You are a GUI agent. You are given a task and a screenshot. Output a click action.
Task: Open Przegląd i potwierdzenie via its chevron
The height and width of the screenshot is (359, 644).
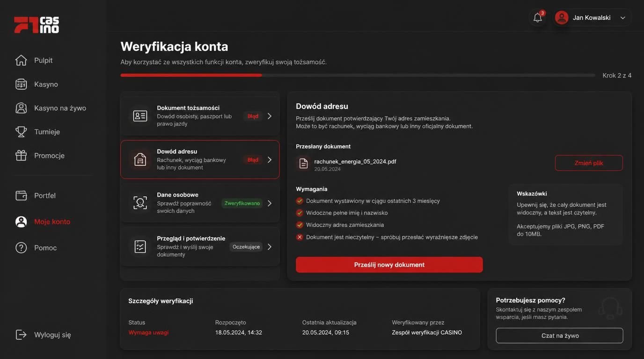pyautogui.click(x=270, y=247)
